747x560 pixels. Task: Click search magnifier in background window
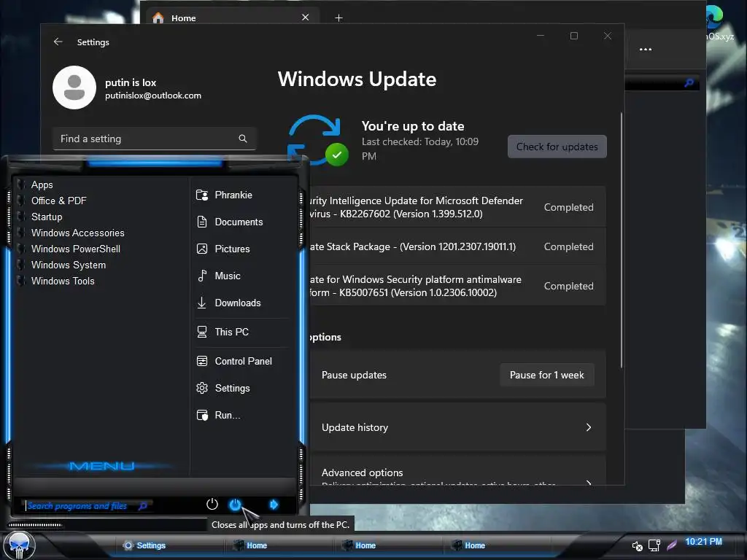pos(689,83)
